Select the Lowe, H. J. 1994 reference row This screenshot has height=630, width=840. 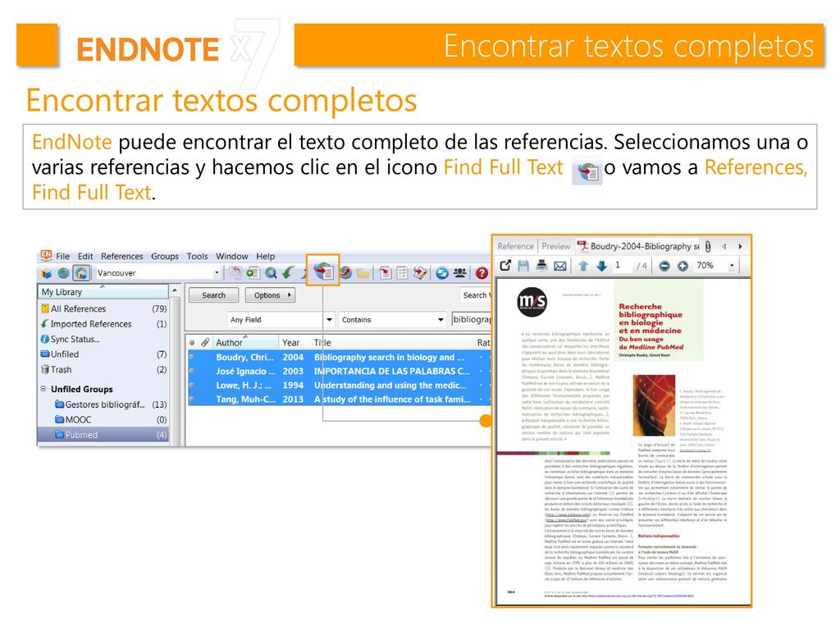340,386
